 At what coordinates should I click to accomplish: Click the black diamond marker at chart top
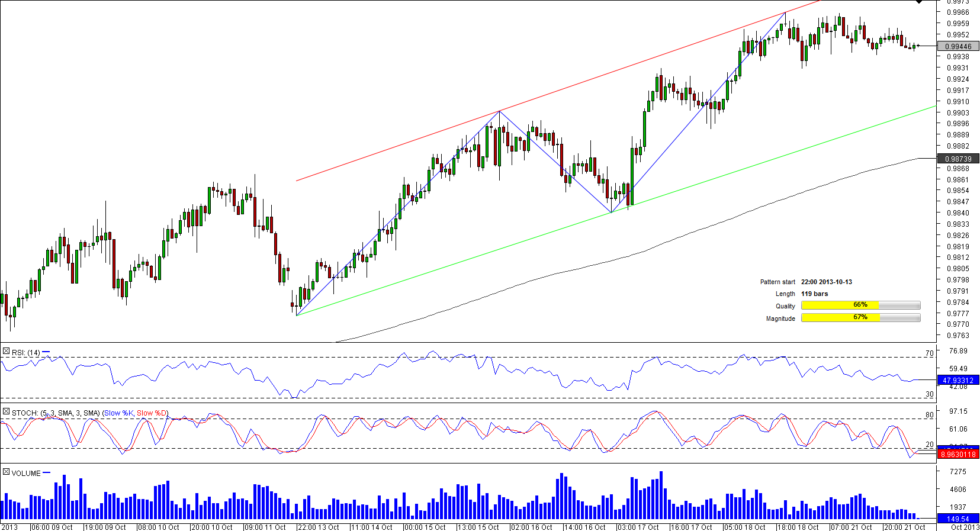click(919, 2)
